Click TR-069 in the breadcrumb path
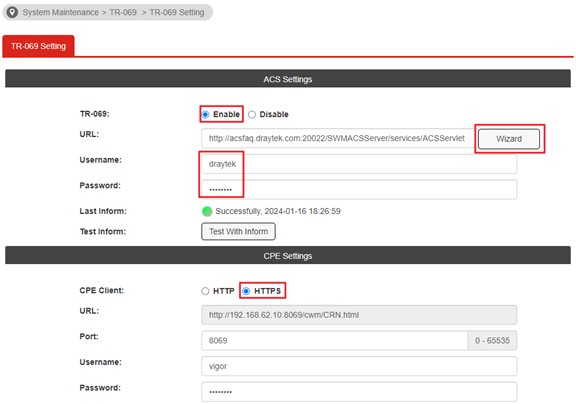Screen dimensions: 576x404 [123, 12]
